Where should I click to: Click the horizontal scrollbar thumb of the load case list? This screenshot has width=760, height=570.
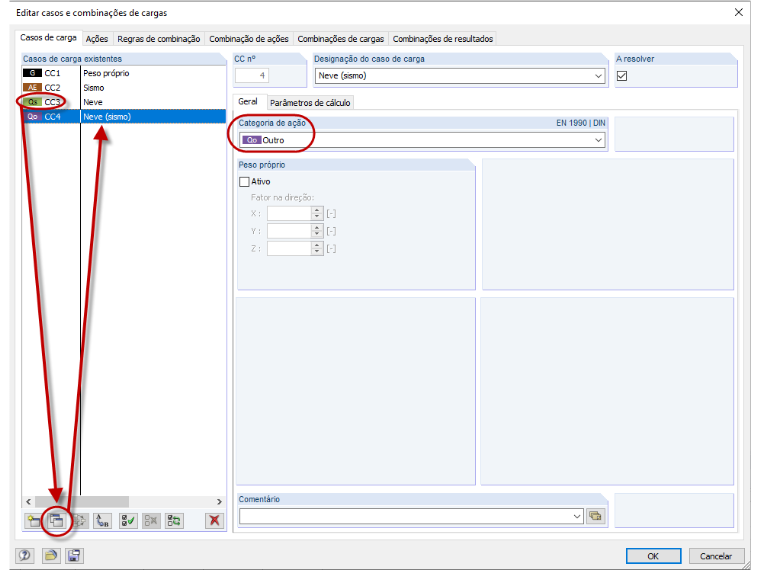coord(82,501)
